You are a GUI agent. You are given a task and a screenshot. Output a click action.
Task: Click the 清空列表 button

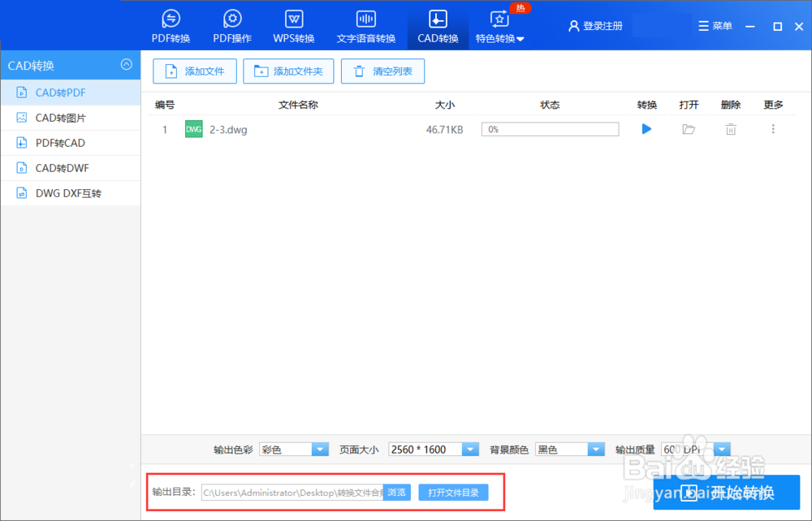pos(382,71)
